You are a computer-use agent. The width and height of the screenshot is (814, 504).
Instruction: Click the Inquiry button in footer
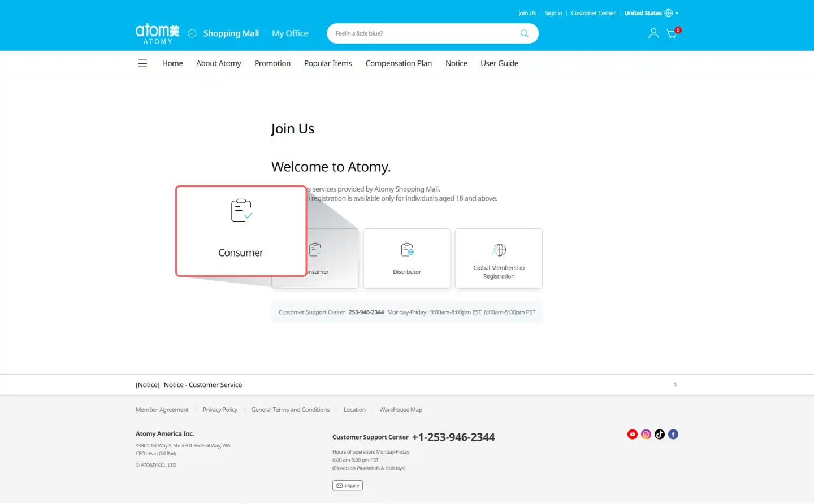[x=348, y=485]
